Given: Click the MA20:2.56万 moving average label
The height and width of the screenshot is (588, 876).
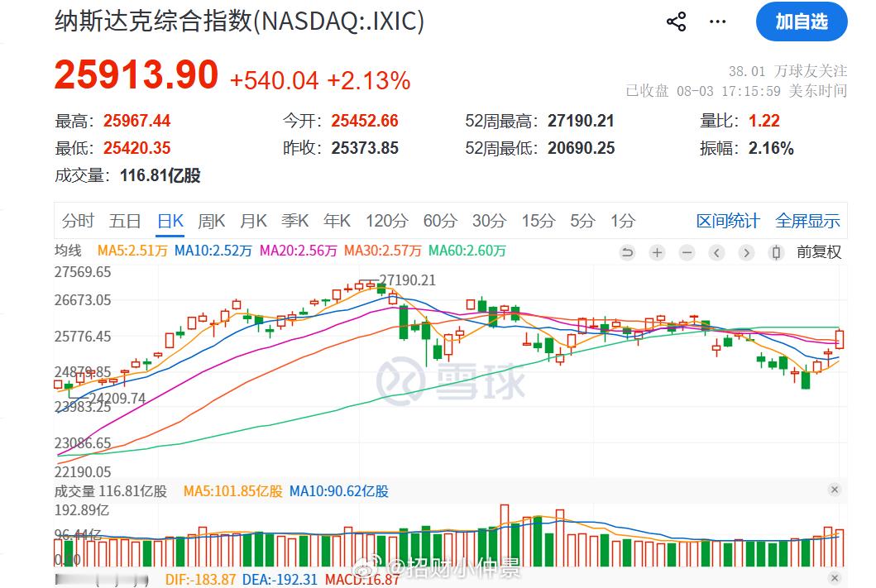Looking at the screenshot, I should pos(299,251).
